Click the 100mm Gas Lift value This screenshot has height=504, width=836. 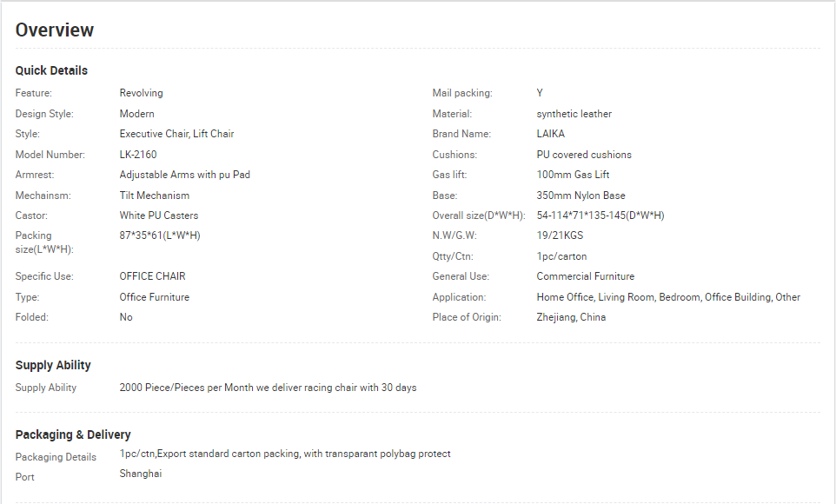coord(573,175)
